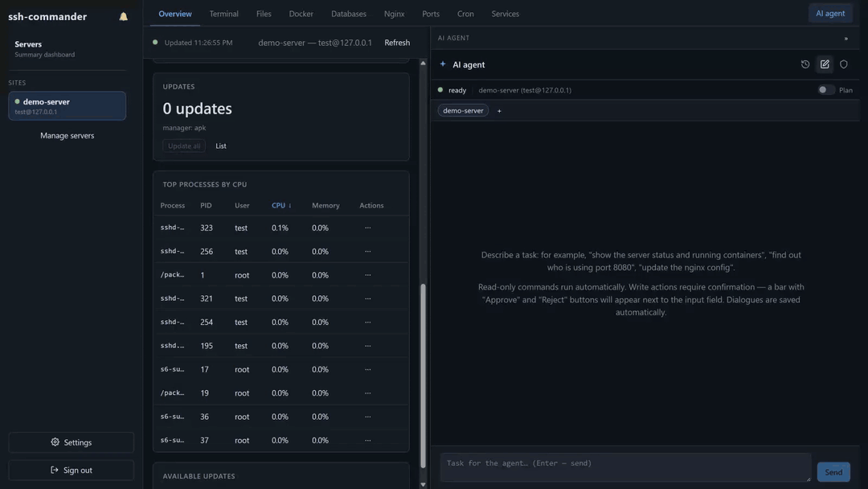
Task: Go to the Docker tab
Action: point(301,14)
